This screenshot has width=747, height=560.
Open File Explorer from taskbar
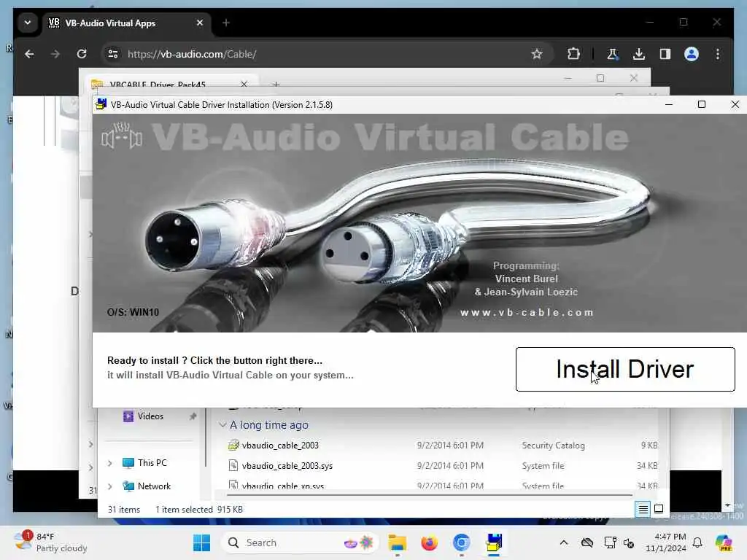pyautogui.click(x=397, y=542)
